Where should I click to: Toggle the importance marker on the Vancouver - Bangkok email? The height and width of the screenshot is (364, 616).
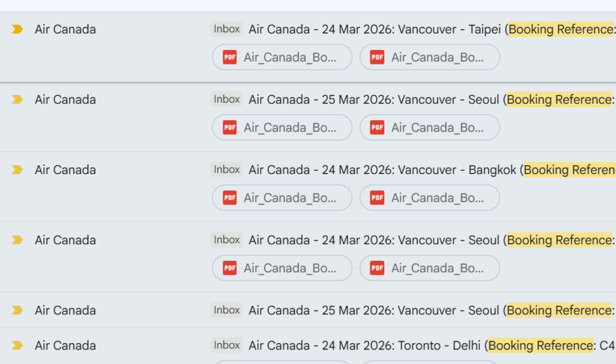[17, 170]
